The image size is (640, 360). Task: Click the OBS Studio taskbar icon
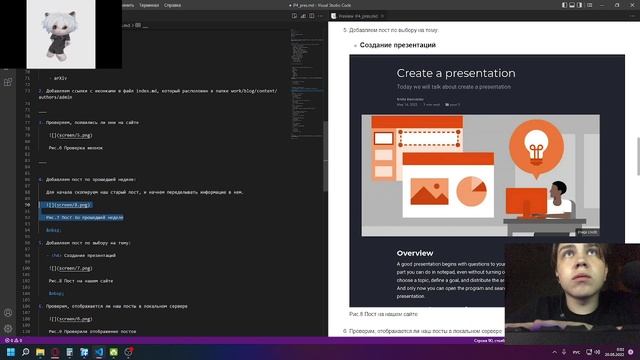(129, 352)
